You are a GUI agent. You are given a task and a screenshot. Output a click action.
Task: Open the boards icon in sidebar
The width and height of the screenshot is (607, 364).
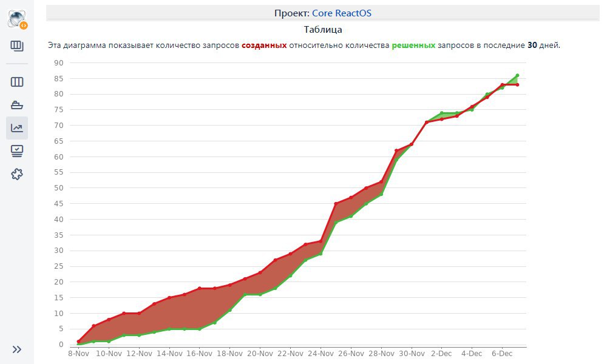click(x=17, y=46)
